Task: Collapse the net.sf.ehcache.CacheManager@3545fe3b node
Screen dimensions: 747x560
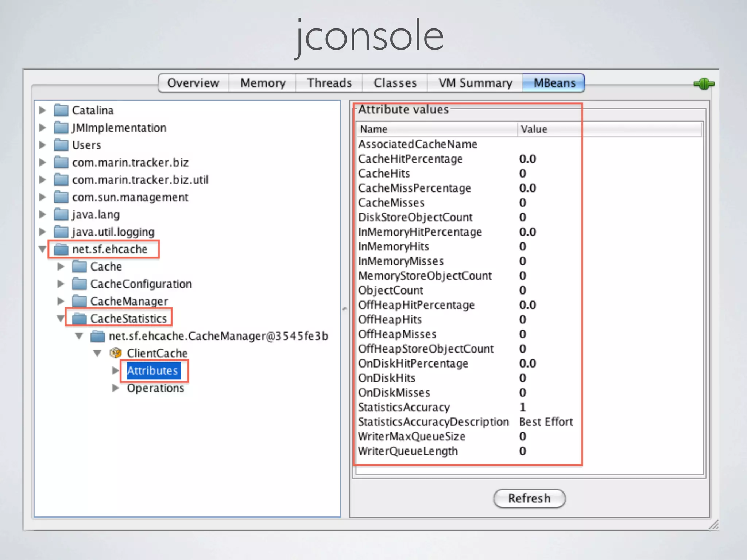Action: pos(79,336)
